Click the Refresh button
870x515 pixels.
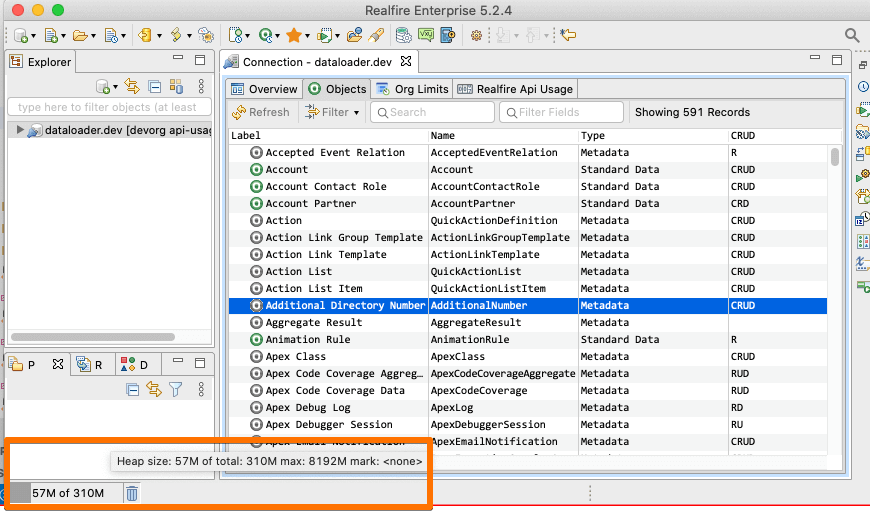(261, 113)
